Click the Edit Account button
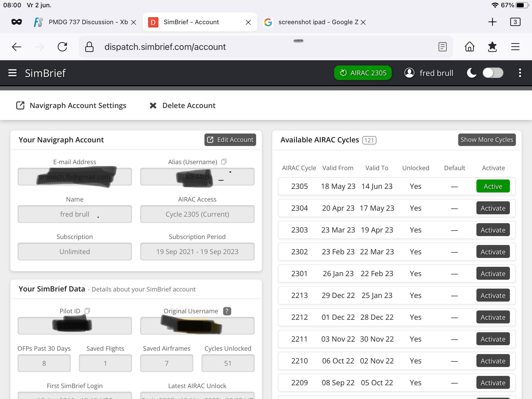This screenshot has width=532, height=399. click(230, 140)
